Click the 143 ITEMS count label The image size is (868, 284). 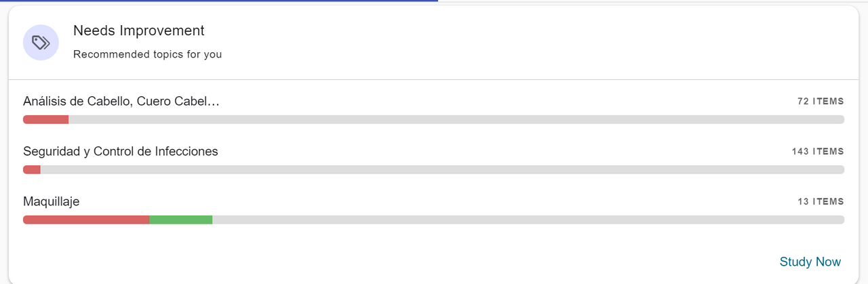(x=817, y=152)
